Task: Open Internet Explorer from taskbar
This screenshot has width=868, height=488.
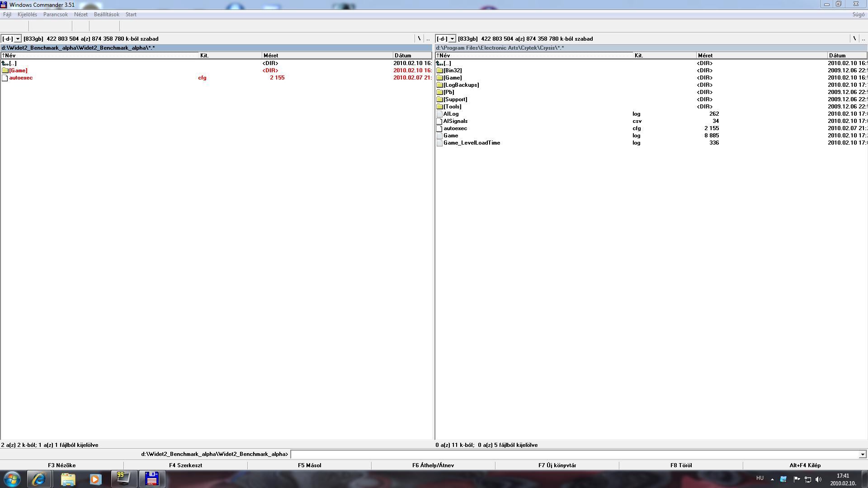Action: (x=39, y=479)
